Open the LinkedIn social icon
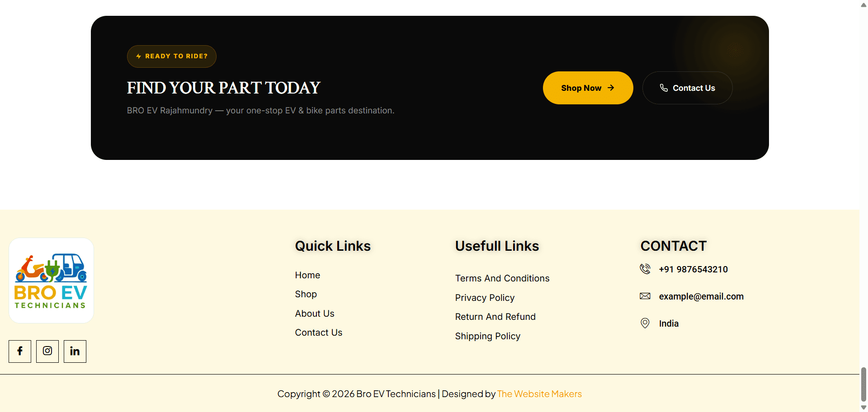This screenshot has width=868, height=412. point(75,351)
